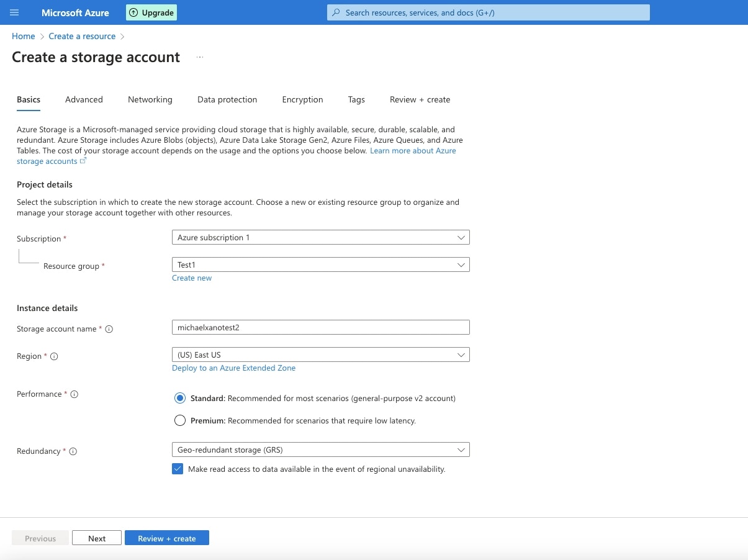Switch to the Basics tab
Screen dimensions: 748x560
tap(29, 99)
